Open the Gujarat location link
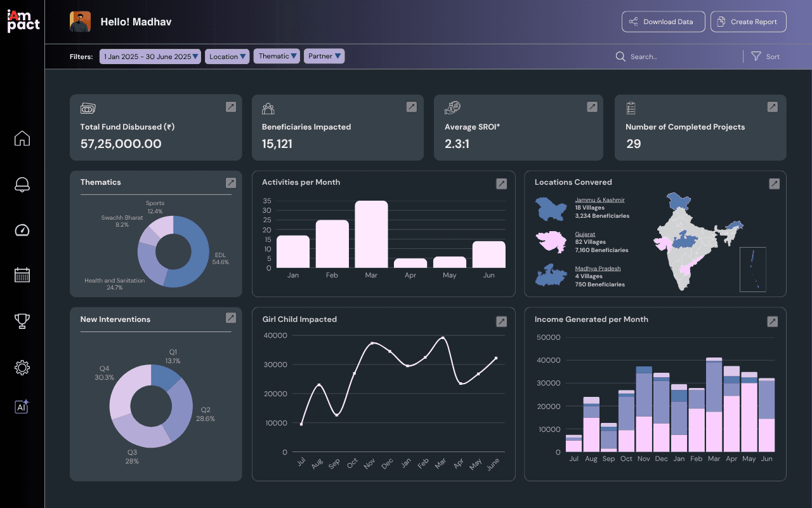The height and width of the screenshot is (508, 812). (585, 234)
